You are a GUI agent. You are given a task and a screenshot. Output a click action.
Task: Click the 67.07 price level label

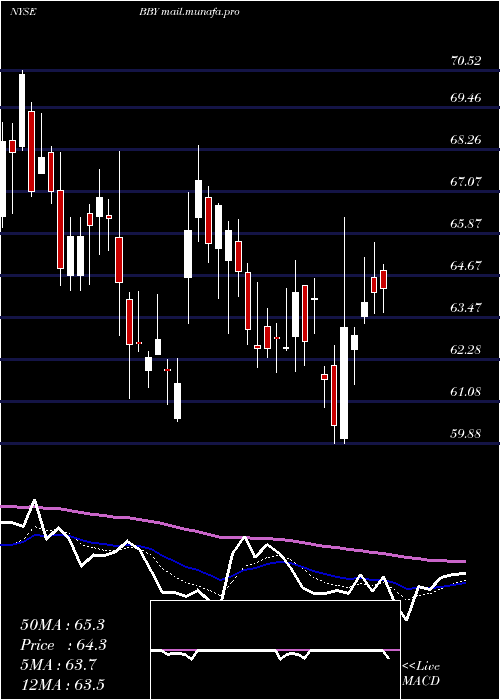[x=466, y=182]
